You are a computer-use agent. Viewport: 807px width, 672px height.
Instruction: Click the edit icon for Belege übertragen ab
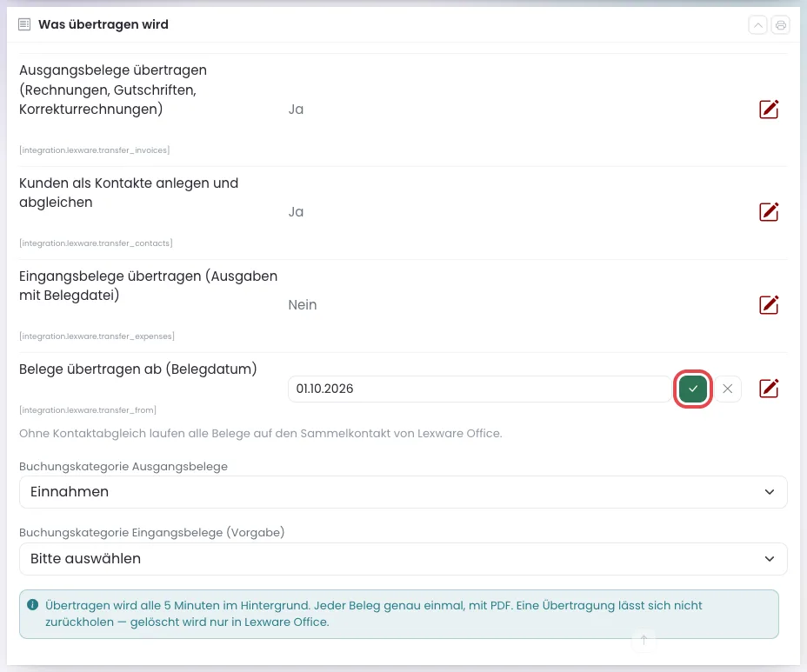coord(769,389)
